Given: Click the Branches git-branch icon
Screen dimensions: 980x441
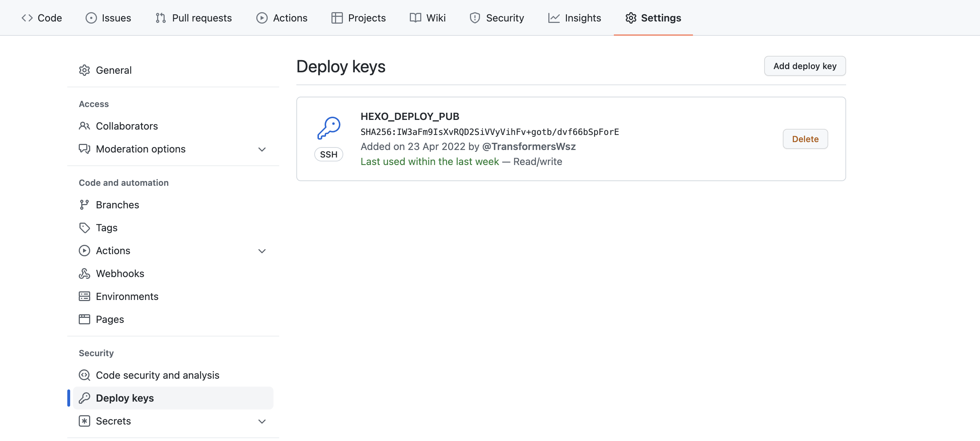Looking at the screenshot, I should pyautogui.click(x=84, y=205).
